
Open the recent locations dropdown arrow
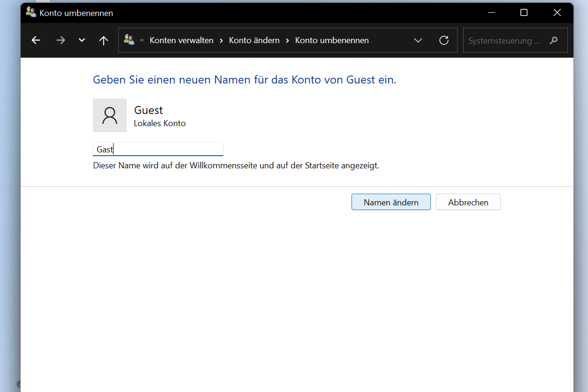pyautogui.click(x=82, y=40)
